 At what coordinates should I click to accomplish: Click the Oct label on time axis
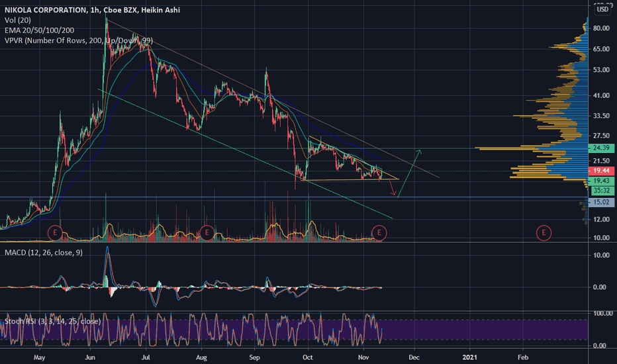point(308,357)
